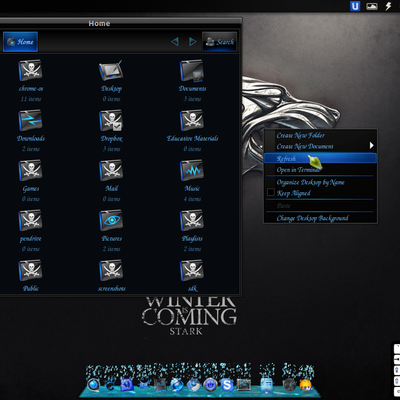Screen dimensions: 400x400
Task: Open the Pictures folder with eye icon
Action: pos(111,220)
